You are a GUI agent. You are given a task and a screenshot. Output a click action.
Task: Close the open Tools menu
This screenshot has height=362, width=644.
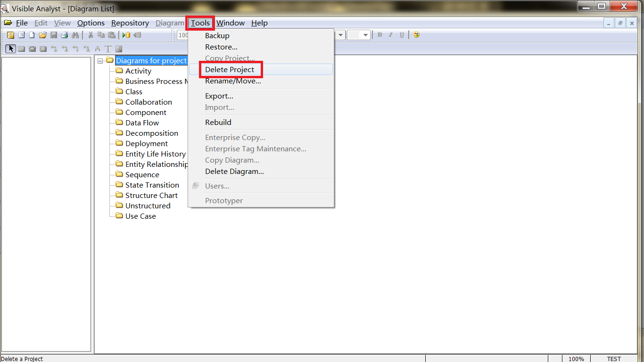pyautogui.click(x=200, y=23)
